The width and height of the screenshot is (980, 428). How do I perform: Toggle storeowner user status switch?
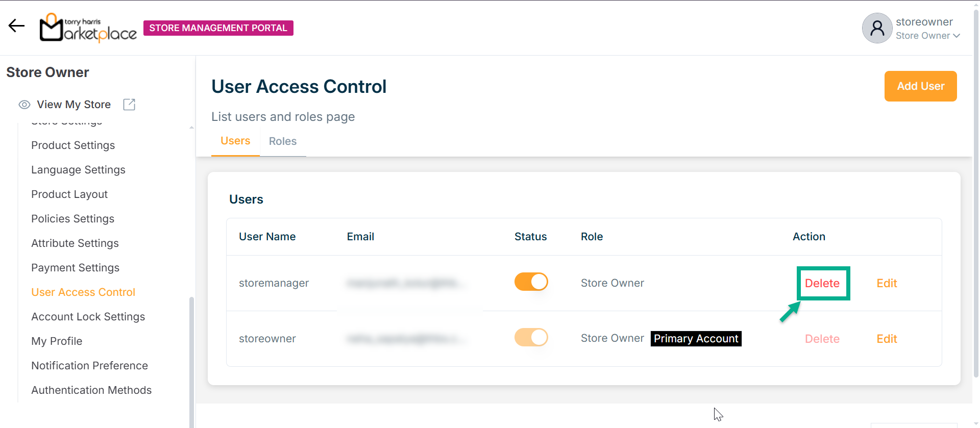(531, 337)
